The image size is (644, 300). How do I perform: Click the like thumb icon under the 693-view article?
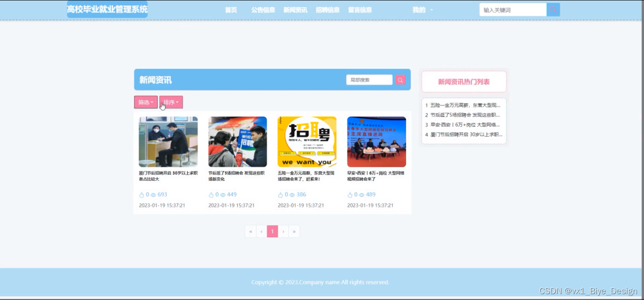pyautogui.click(x=142, y=195)
